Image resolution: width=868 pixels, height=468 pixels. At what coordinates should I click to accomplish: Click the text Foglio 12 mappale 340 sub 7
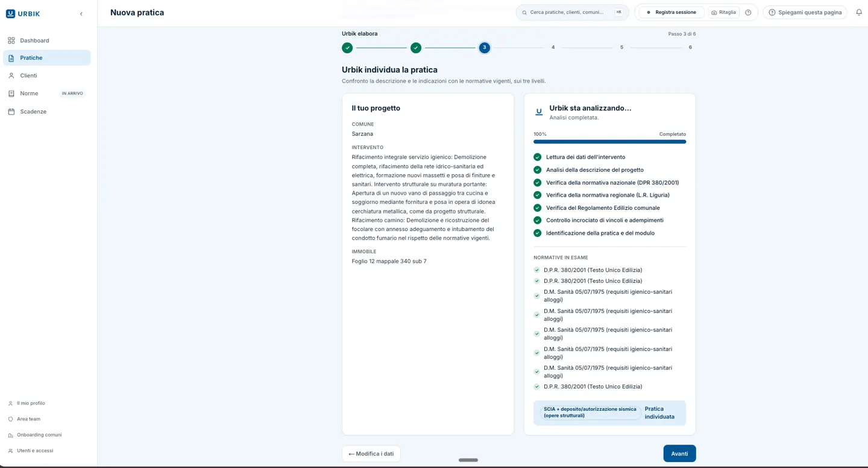coord(389,261)
